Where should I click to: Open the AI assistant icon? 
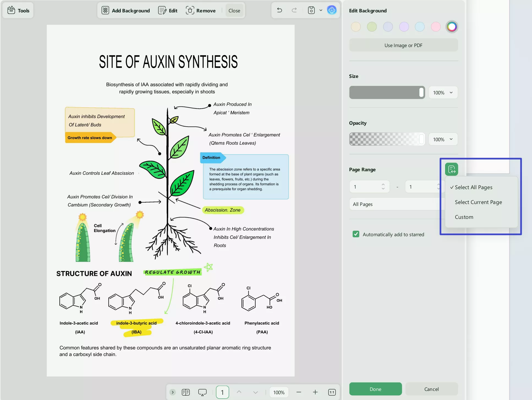click(x=332, y=10)
